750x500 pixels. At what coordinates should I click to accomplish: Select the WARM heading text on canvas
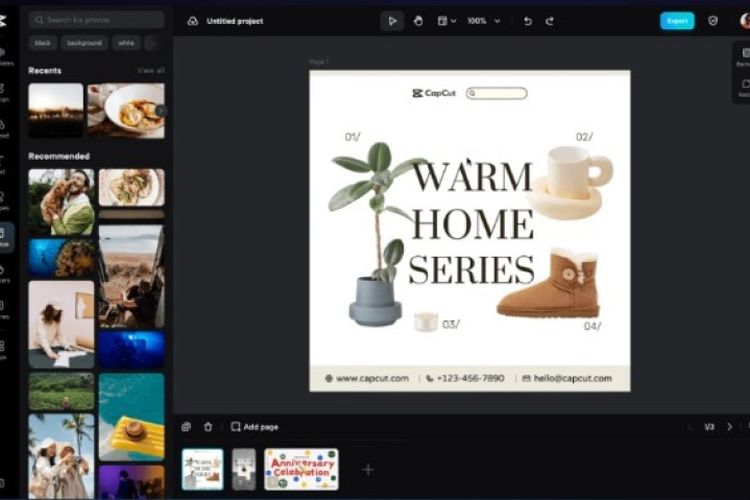click(472, 176)
